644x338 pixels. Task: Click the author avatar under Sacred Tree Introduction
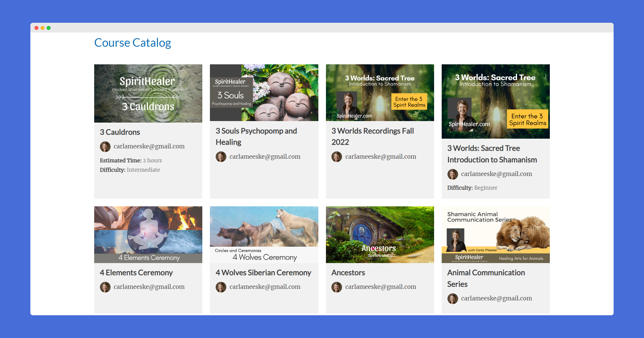pyautogui.click(x=453, y=174)
